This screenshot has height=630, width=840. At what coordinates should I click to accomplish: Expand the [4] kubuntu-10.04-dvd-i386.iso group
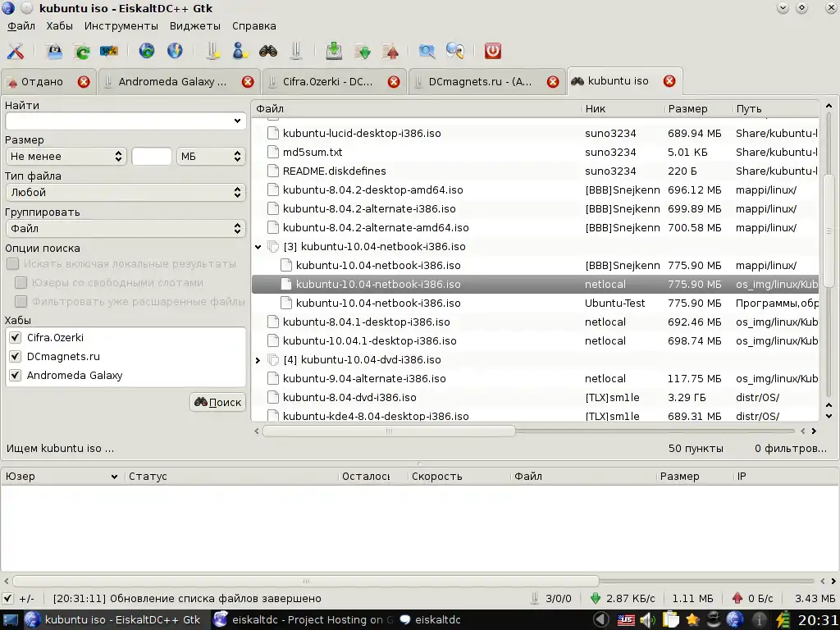coord(258,360)
